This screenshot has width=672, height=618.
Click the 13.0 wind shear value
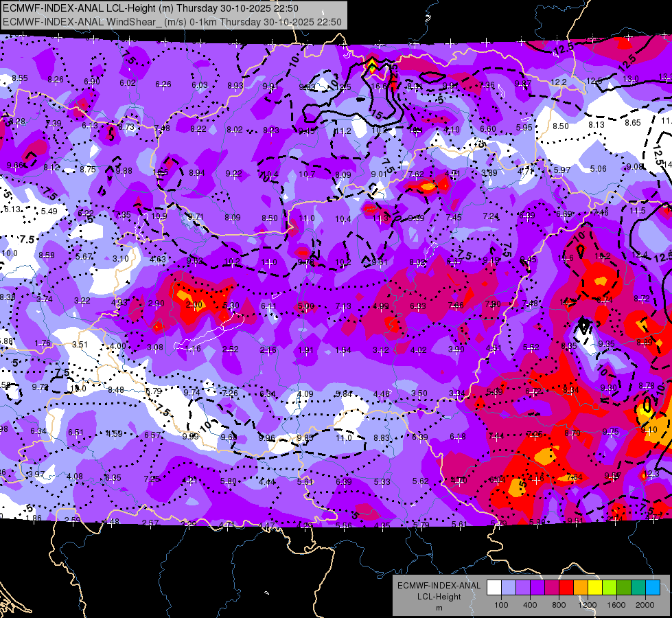630,78
